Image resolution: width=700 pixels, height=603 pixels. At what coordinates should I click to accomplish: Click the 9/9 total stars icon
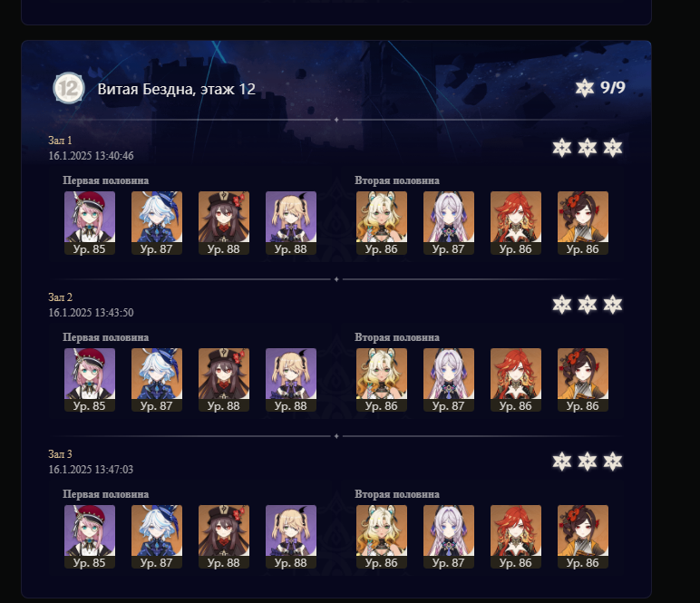click(x=584, y=88)
